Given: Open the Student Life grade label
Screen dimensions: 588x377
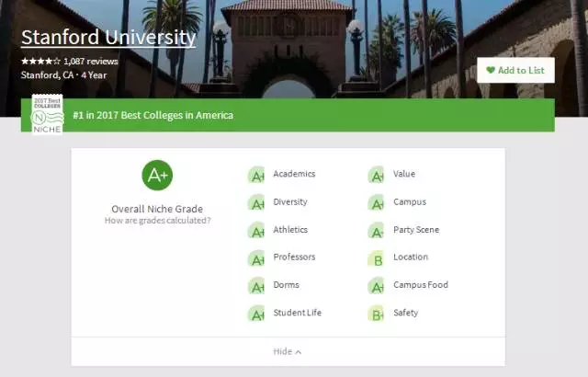Looking at the screenshot, I should [x=298, y=313].
